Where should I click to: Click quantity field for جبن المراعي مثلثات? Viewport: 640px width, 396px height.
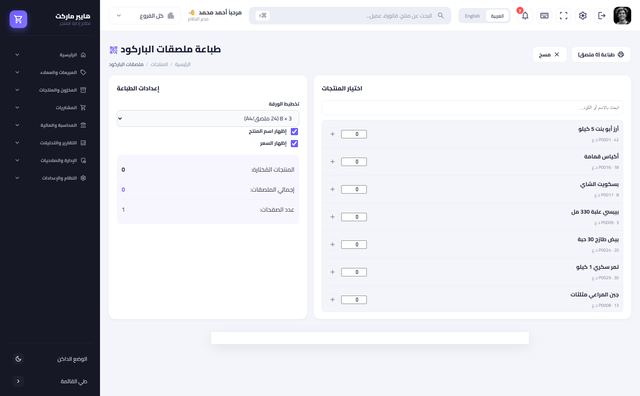point(354,300)
